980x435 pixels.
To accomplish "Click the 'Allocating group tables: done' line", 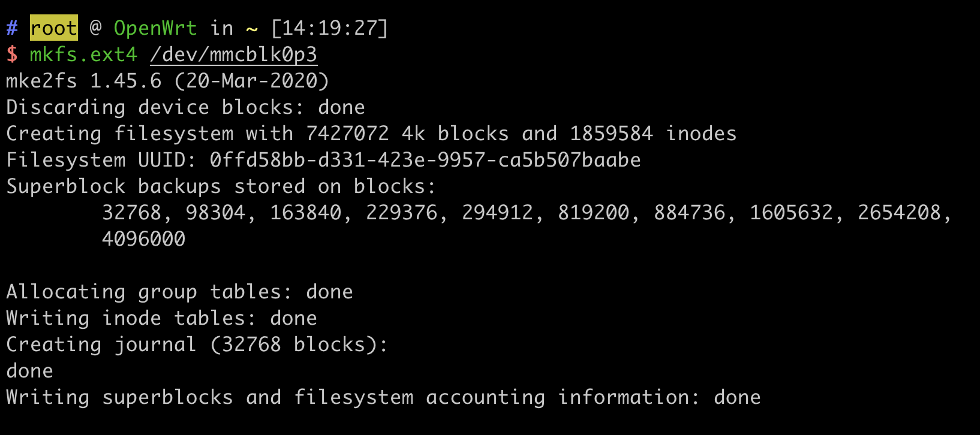I will (179, 292).
